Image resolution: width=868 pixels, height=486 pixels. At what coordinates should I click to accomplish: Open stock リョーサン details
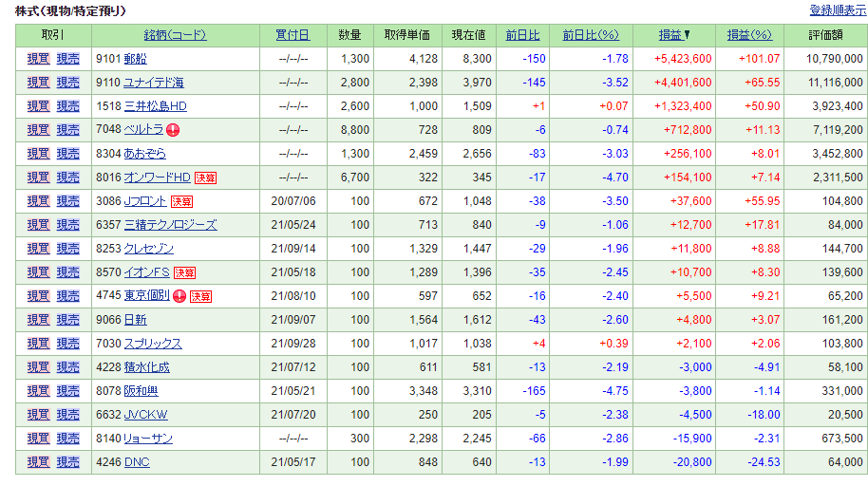coord(148,439)
